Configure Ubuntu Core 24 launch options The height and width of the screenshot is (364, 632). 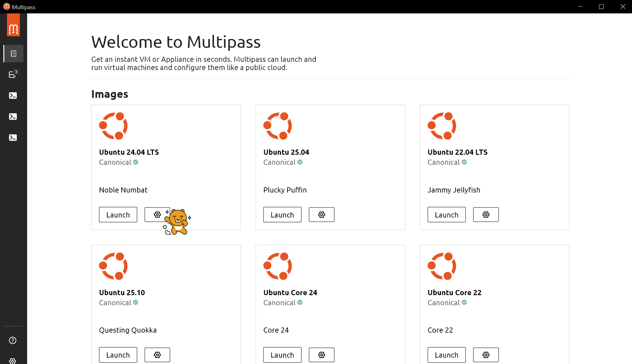[x=321, y=355]
